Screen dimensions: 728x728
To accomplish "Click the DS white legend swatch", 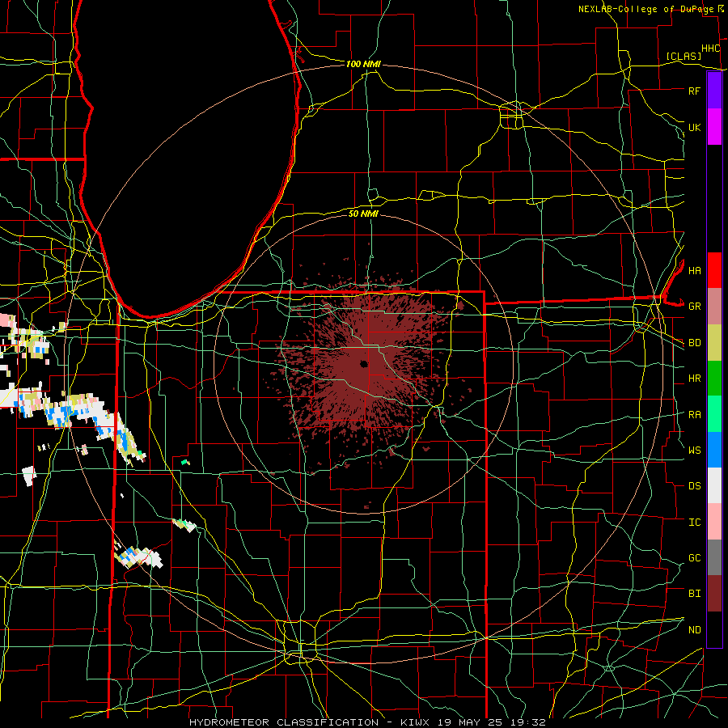I will (x=714, y=485).
